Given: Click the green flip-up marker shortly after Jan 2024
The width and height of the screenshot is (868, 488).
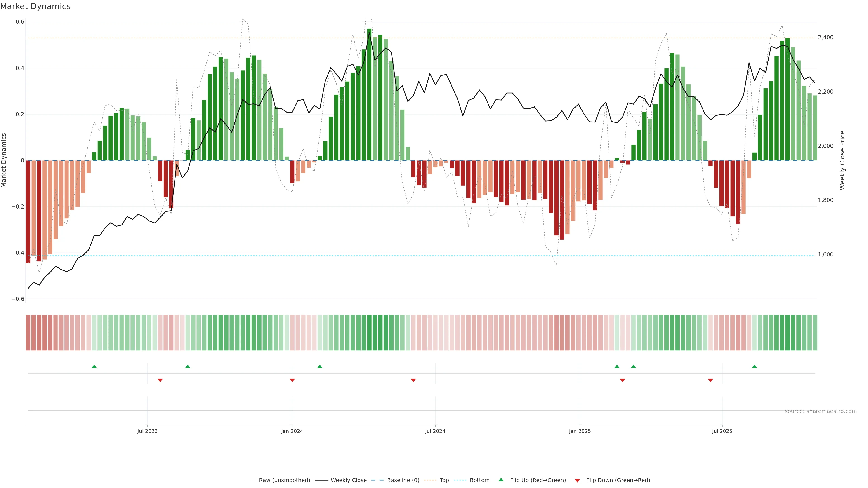Looking at the screenshot, I should pyautogui.click(x=320, y=366).
